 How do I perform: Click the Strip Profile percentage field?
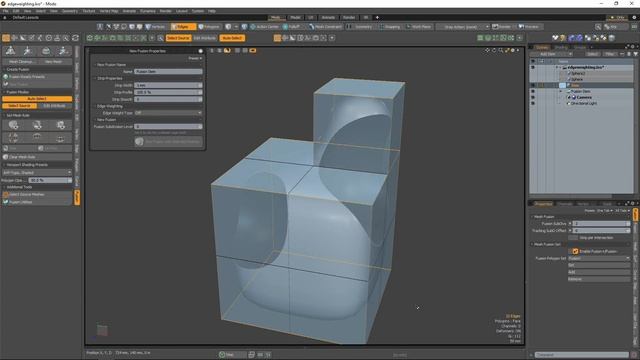tap(168, 92)
